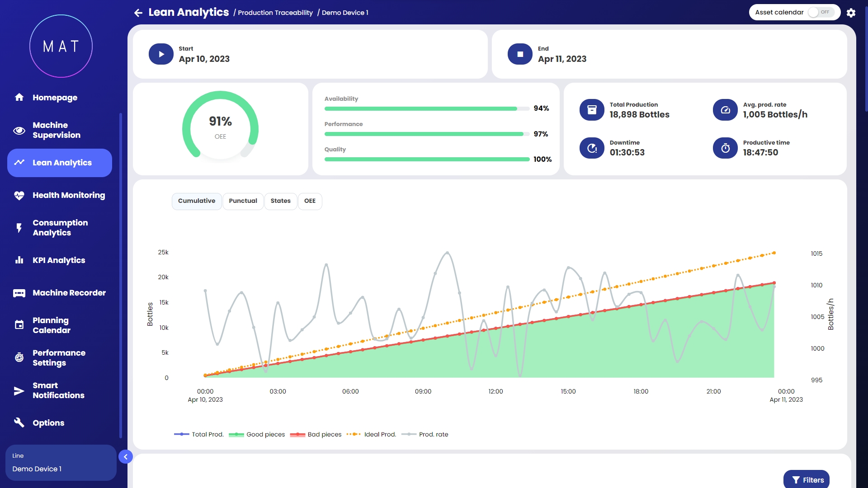Open the Line Demo Device 1 selector
This screenshot has height=488, width=868.
coord(61,463)
